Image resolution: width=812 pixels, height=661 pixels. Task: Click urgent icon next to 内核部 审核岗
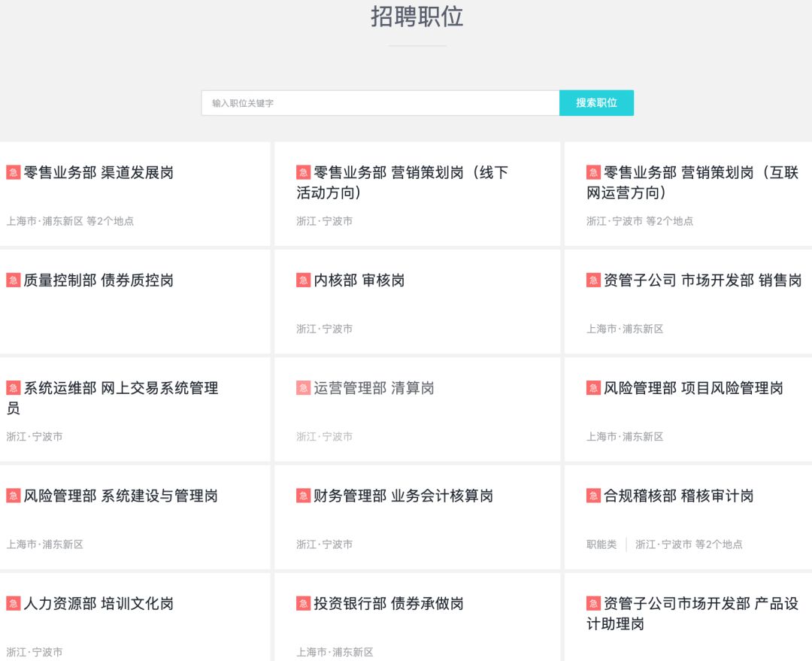(303, 280)
